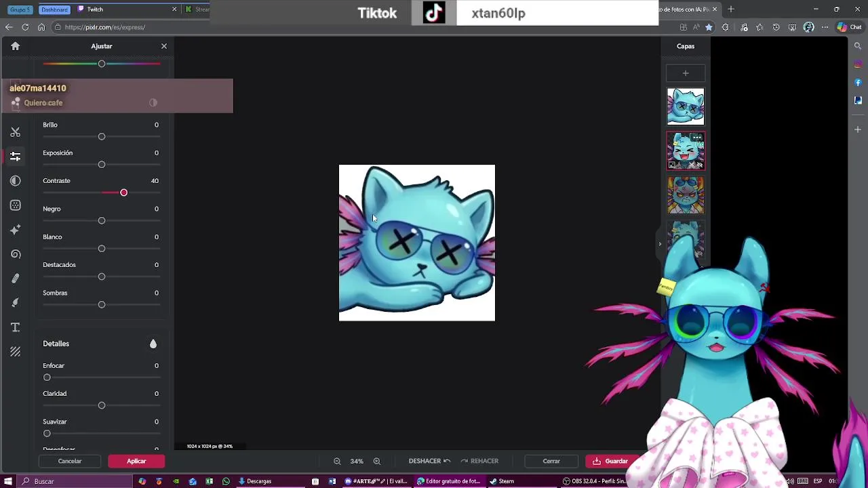
Task: Adjust the Contraste slider handle
Action: [x=123, y=192]
